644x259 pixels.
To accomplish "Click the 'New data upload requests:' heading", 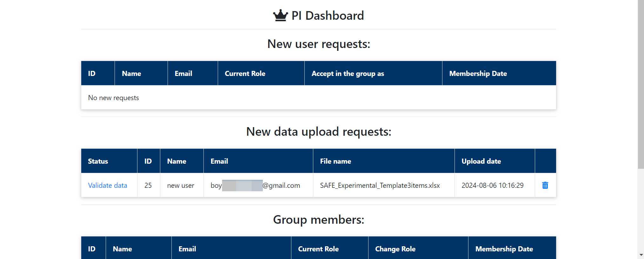I will [x=319, y=132].
